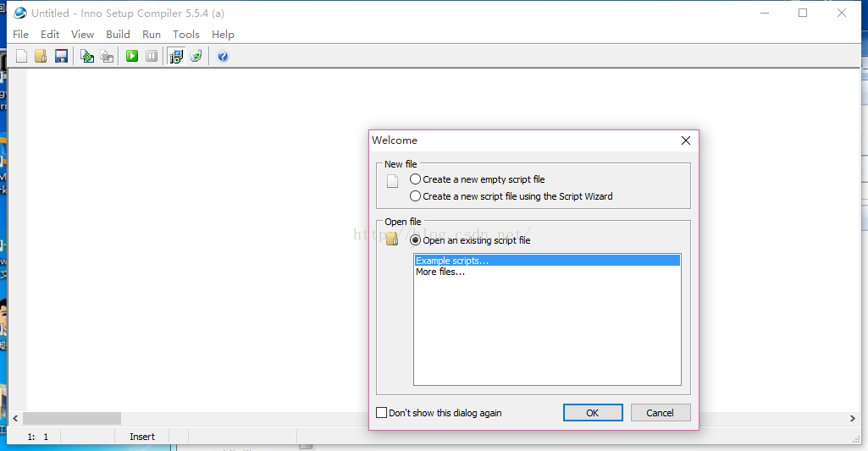Select 'Open an existing script file' radio button

pyautogui.click(x=415, y=240)
